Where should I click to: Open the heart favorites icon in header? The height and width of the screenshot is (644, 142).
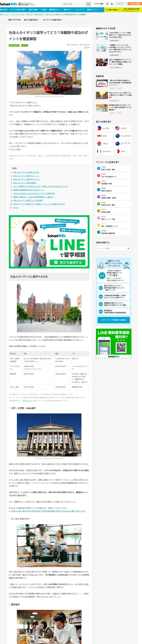(107, 4)
